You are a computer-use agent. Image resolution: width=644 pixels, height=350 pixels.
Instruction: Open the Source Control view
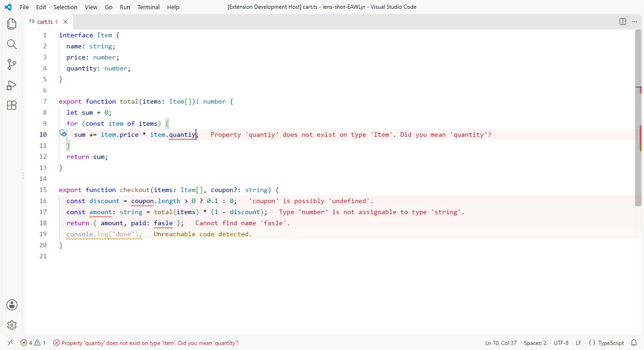point(12,64)
